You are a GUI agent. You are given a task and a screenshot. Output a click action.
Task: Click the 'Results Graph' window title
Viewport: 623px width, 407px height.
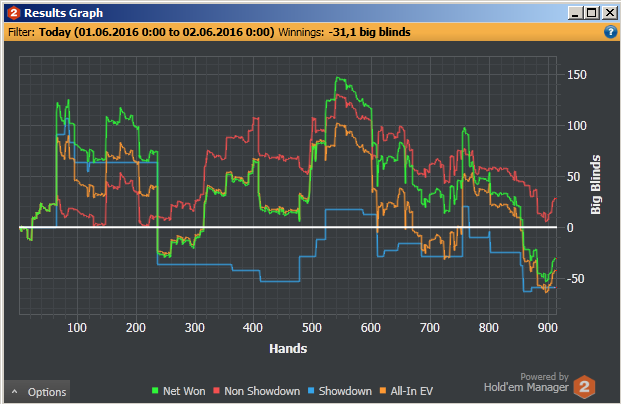click(64, 13)
